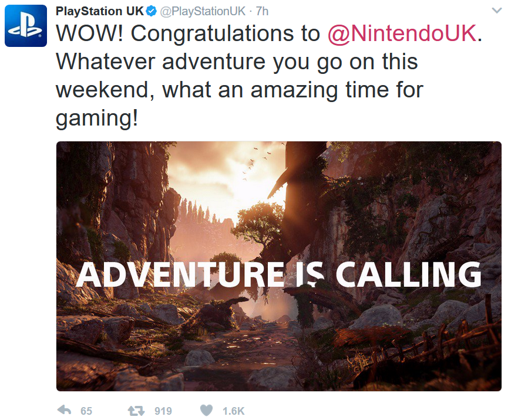
Task: Click the 1.6K likes count
Action: [x=233, y=411]
